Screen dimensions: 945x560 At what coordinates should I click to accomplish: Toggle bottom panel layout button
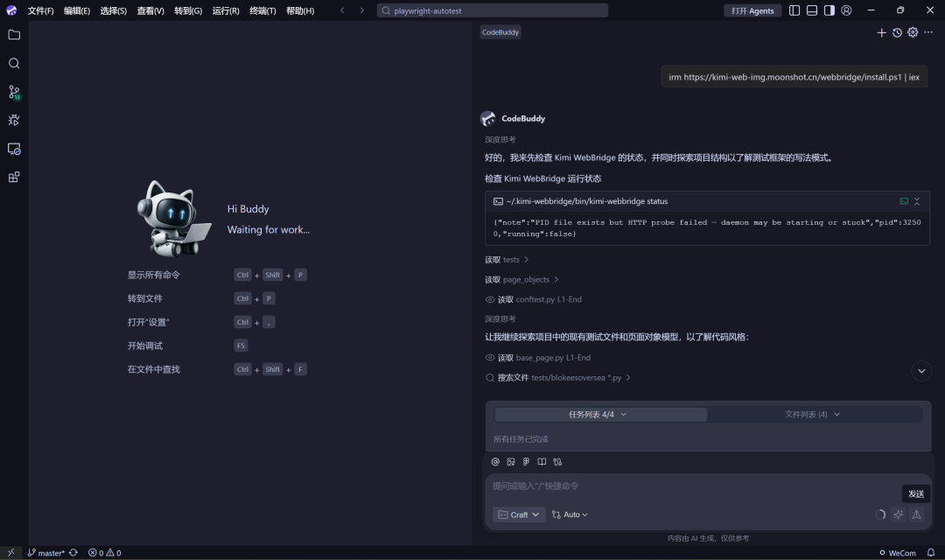(812, 10)
